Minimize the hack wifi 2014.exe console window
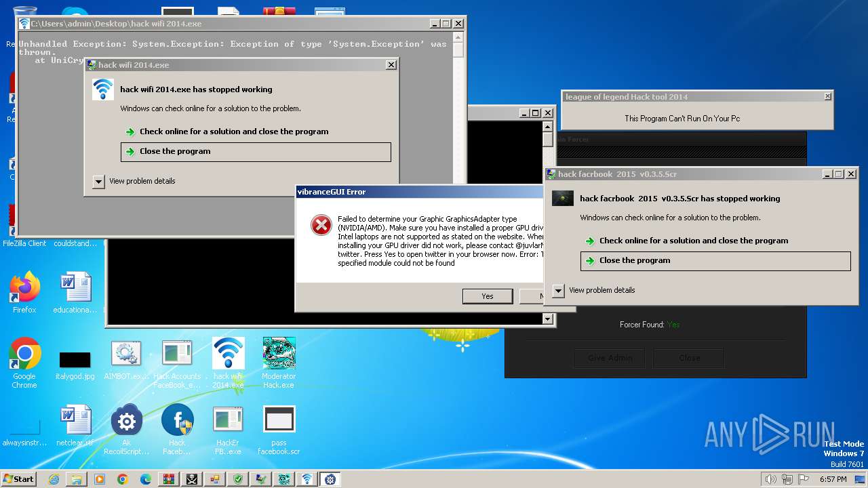This screenshot has width=868, height=488. [x=434, y=24]
